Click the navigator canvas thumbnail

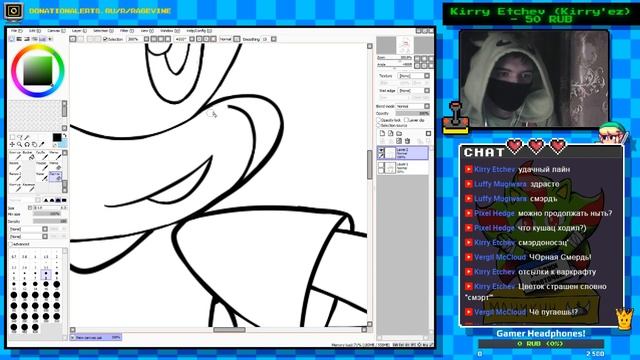405,45
